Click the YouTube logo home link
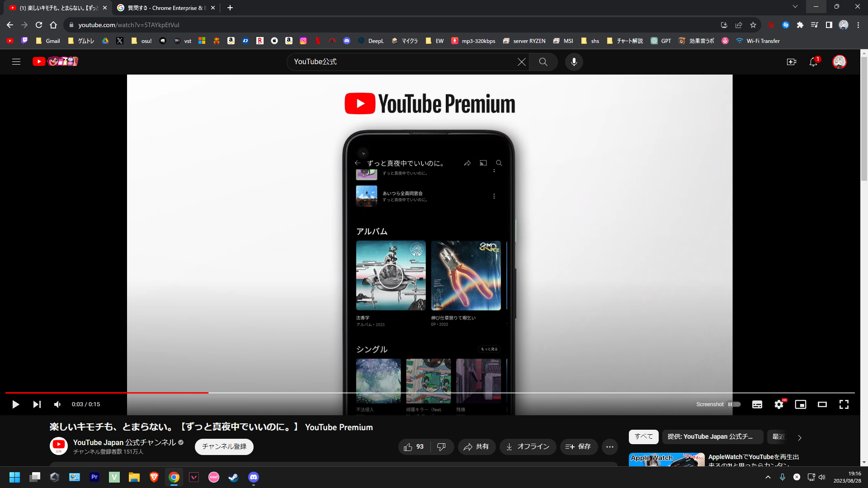 click(55, 61)
